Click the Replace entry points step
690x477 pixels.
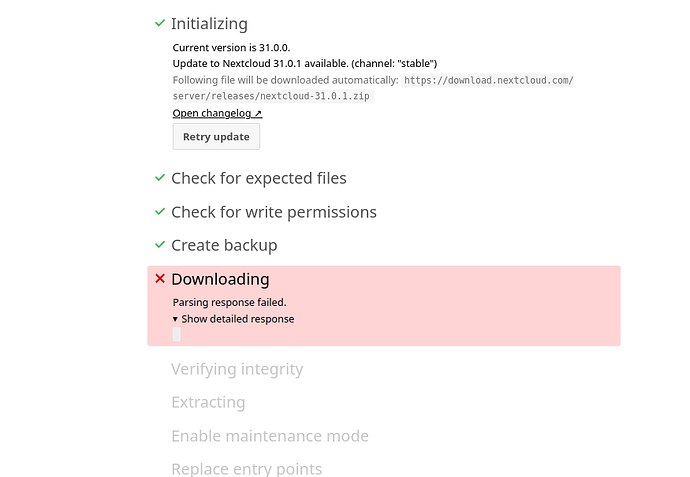click(x=246, y=469)
